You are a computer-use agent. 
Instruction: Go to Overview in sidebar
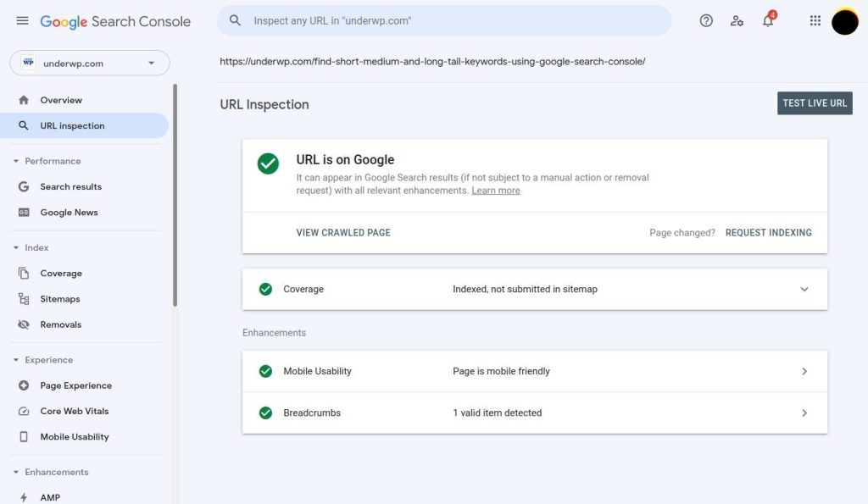(x=84, y=100)
